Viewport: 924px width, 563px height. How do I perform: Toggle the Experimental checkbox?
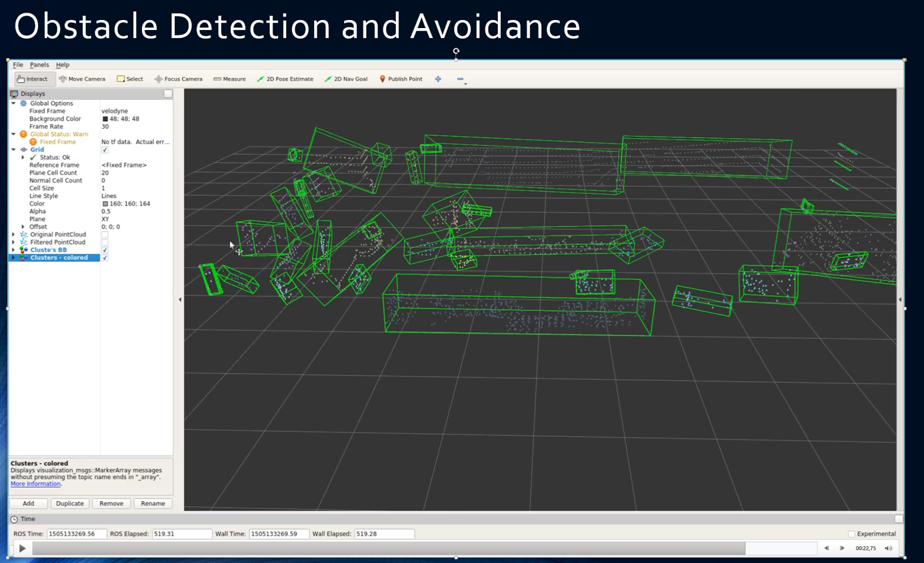pos(851,534)
